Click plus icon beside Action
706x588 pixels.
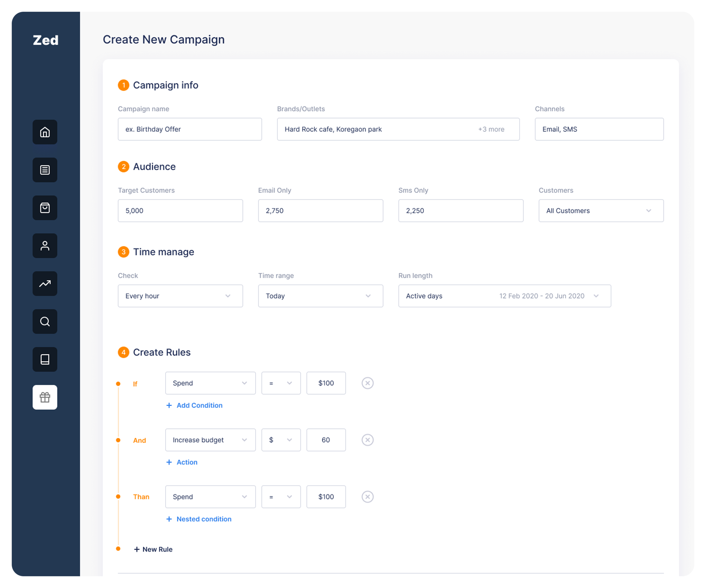click(169, 462)
